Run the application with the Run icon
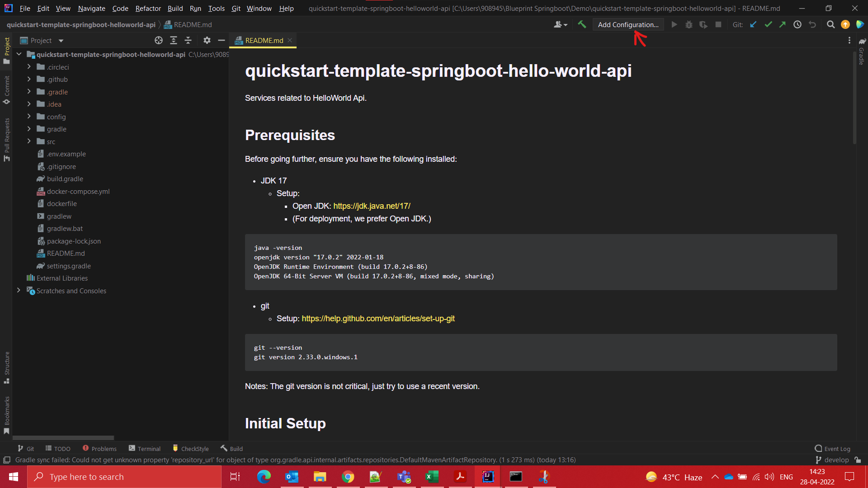868x488 pixels. [x=674, y=24]
